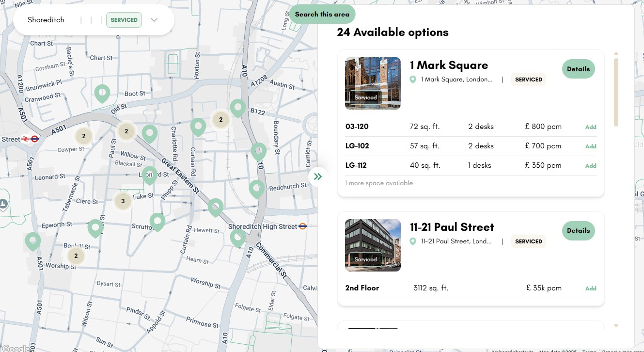Image resolution: width=644 pixels, height=352 pixels.
Task: Click the 3112 sq. ft. value
Action: (431, 288)
